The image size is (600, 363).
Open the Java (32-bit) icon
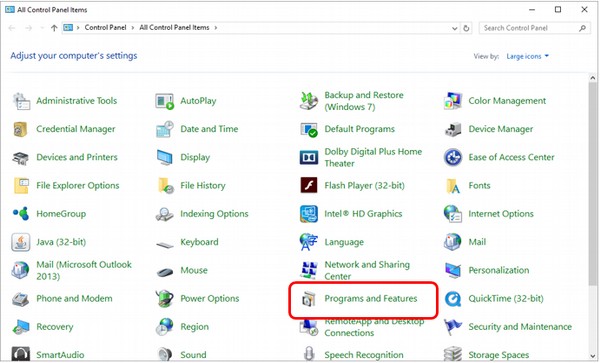(21, 243)
